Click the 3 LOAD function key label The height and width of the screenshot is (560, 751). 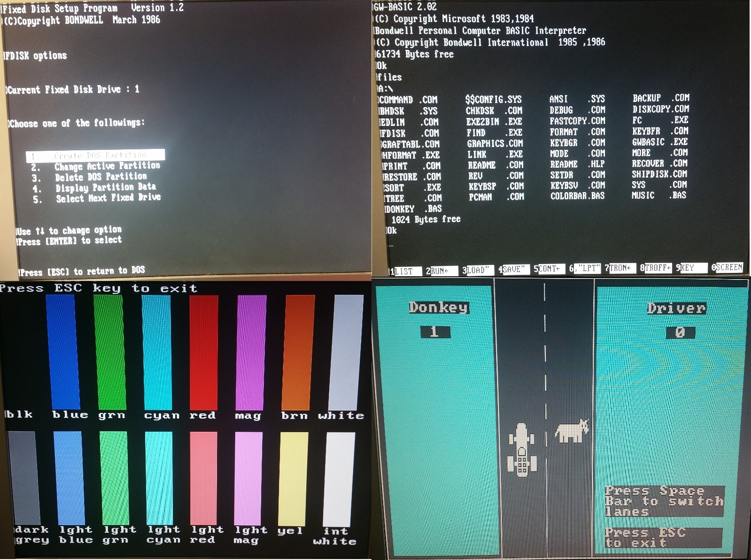(477, 270)
